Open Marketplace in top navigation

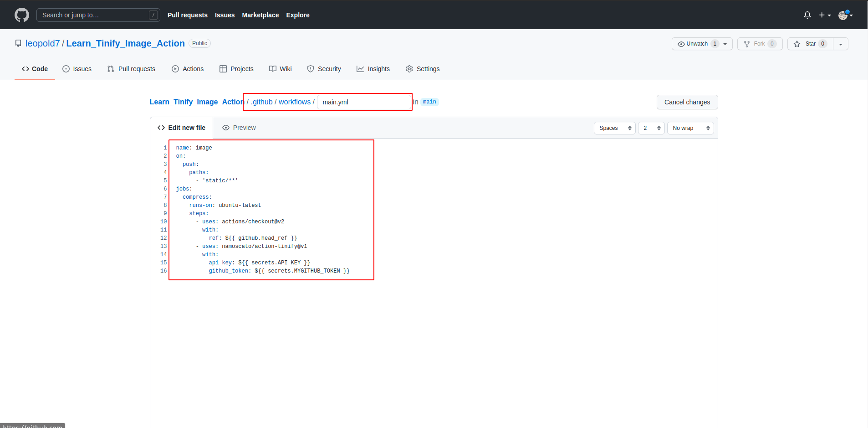(x=260, y=15)
